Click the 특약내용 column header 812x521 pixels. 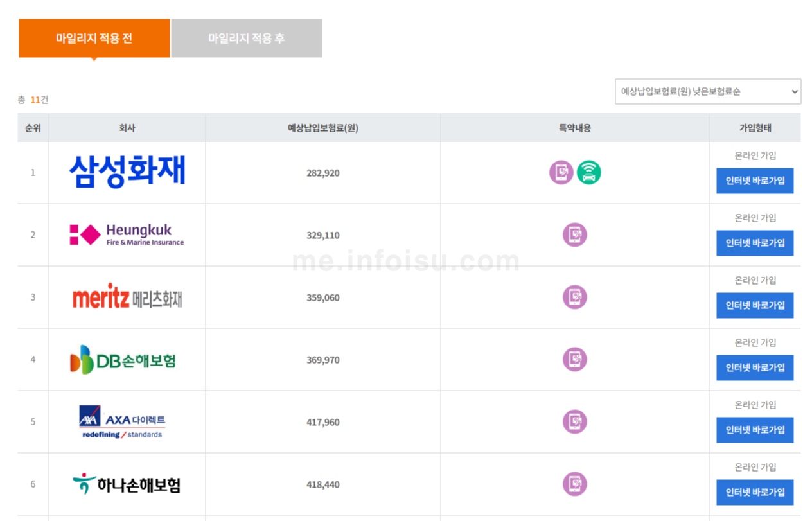575,128
